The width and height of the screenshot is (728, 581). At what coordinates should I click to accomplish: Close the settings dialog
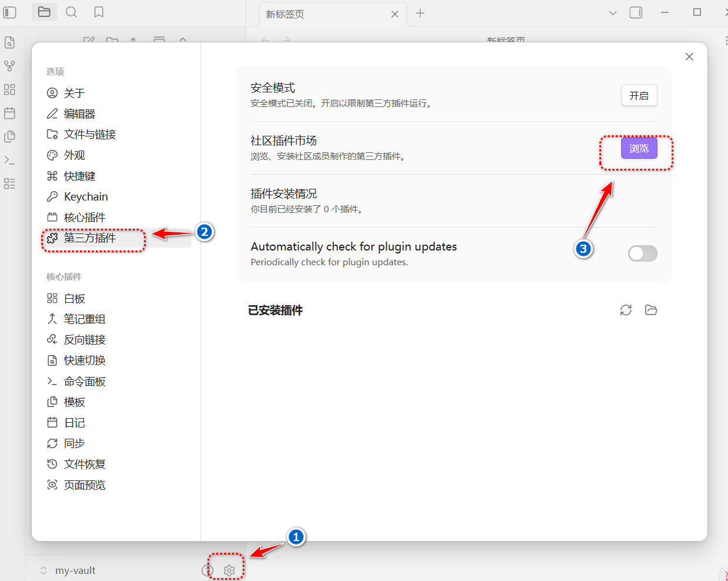pyautogui.click(x=689, y=56)
